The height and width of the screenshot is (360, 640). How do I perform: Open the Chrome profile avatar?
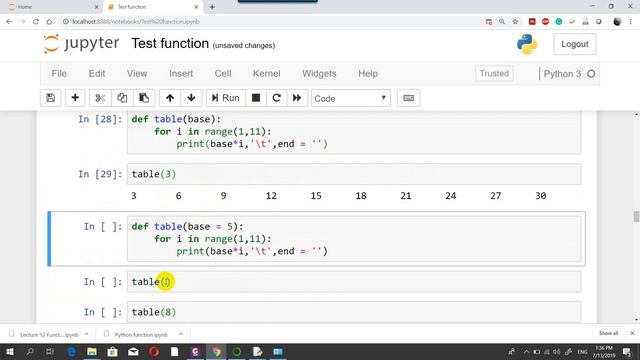tap(617, 22)
